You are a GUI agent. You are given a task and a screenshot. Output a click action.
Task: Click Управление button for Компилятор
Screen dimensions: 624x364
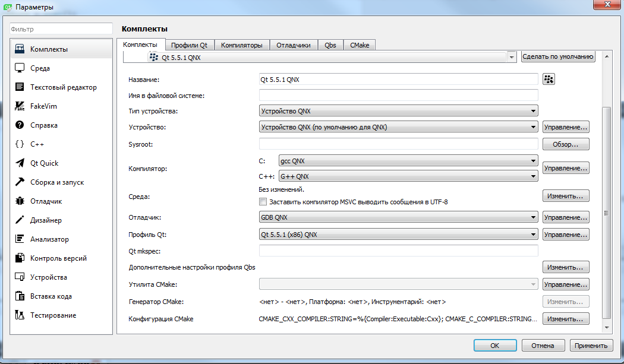pos(566,168)
